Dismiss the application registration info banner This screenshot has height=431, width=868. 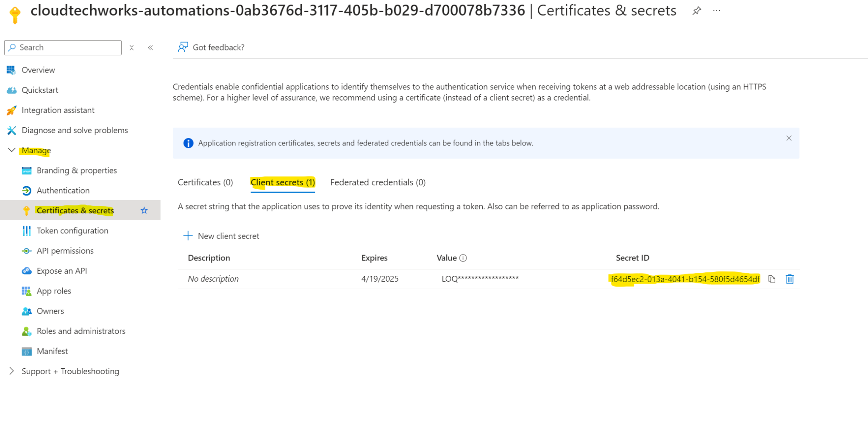(789, 138)
